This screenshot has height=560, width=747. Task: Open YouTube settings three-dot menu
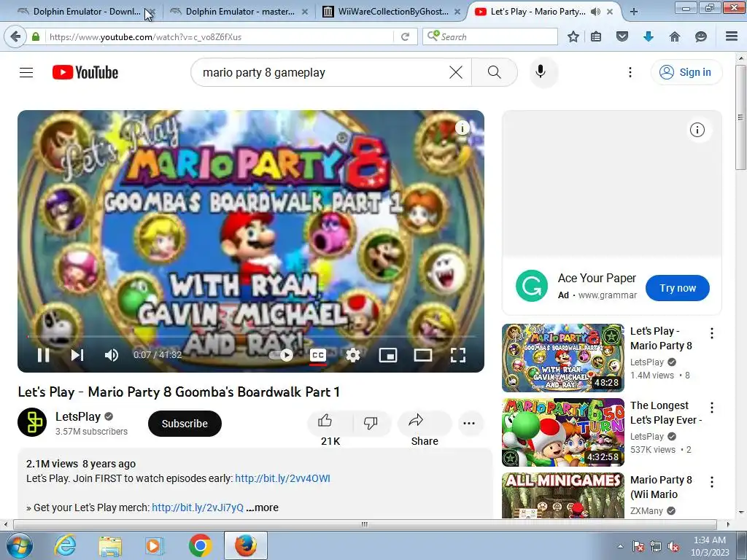point(630,72)
